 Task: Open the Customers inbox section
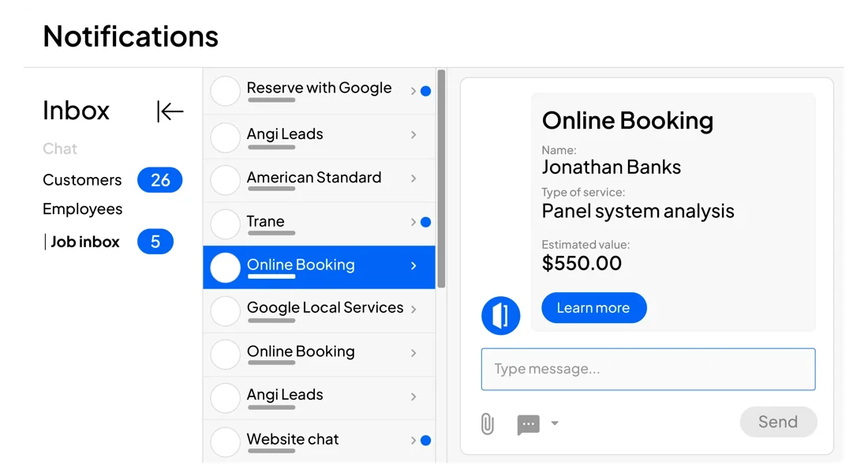coord(82,180)
